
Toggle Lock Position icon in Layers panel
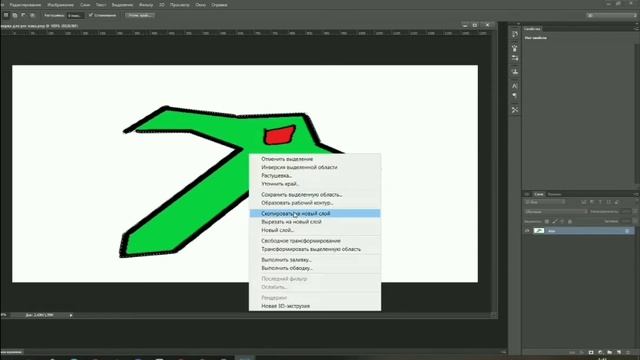(562, 221)
